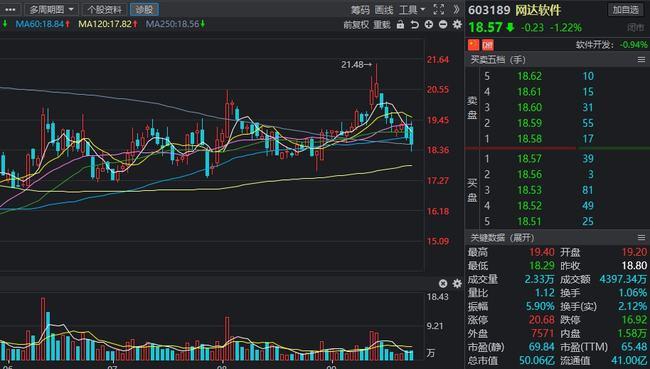Expand the 关键数据（展开）section
Viewport: 650px width, 369px height.
click(x=502, y=238)
